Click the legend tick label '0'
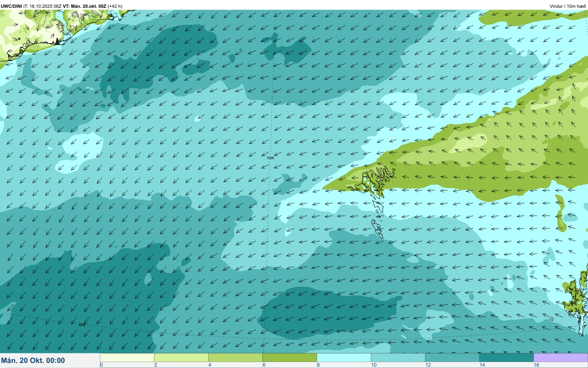 point(101,365)
